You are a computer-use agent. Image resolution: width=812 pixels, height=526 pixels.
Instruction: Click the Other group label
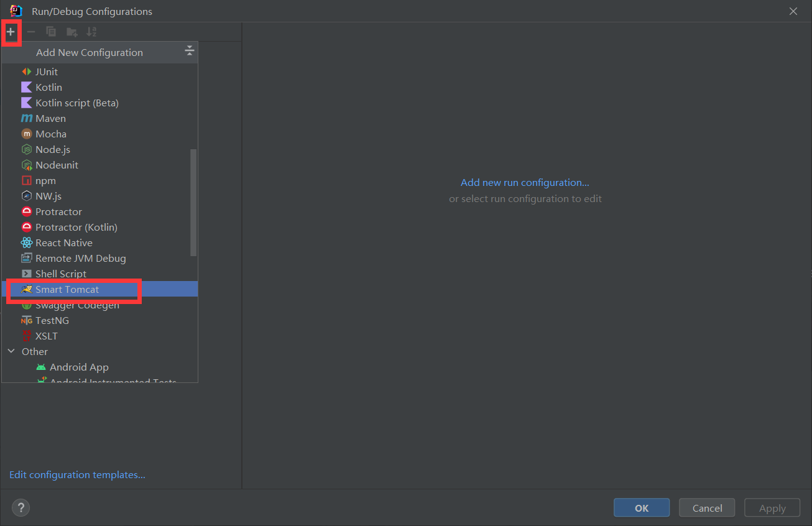35,351
